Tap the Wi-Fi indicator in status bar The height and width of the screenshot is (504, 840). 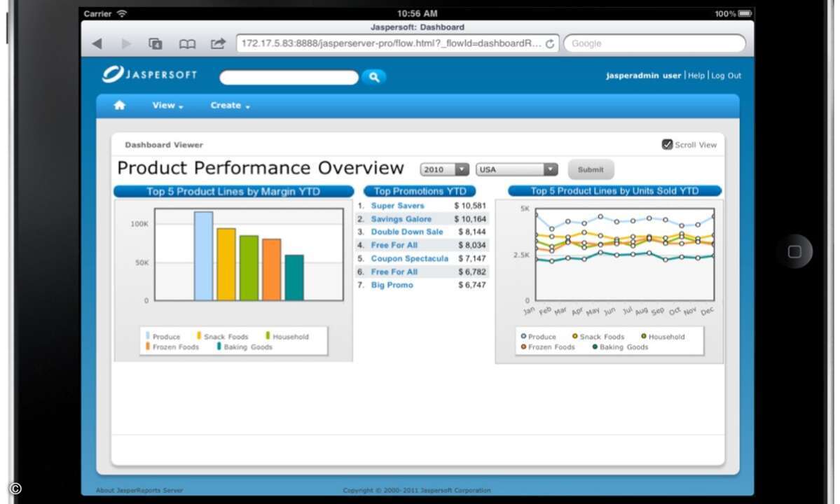click(122, 13)
